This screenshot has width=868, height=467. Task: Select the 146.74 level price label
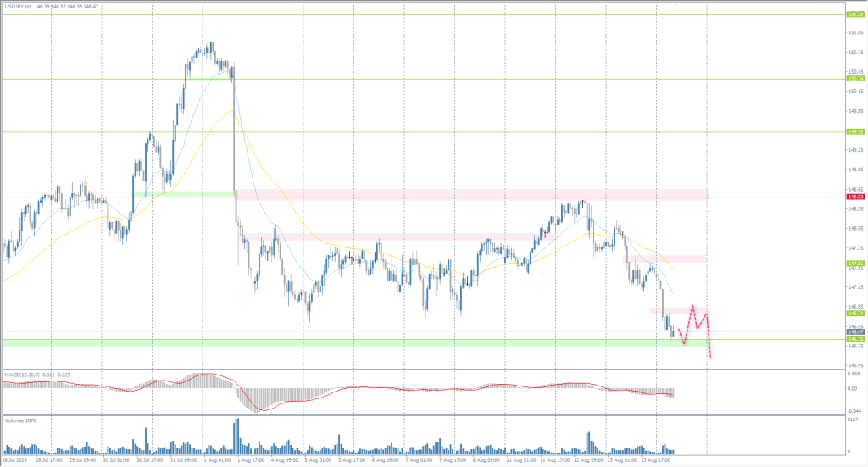tap(854, 314)
